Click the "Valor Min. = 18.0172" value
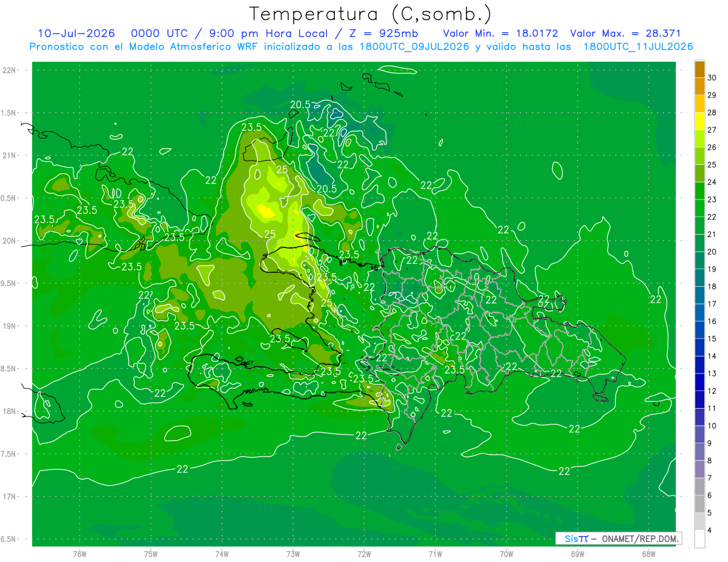Image resolution: width=728 pixels, height=562 pixels. pos(500,33)
